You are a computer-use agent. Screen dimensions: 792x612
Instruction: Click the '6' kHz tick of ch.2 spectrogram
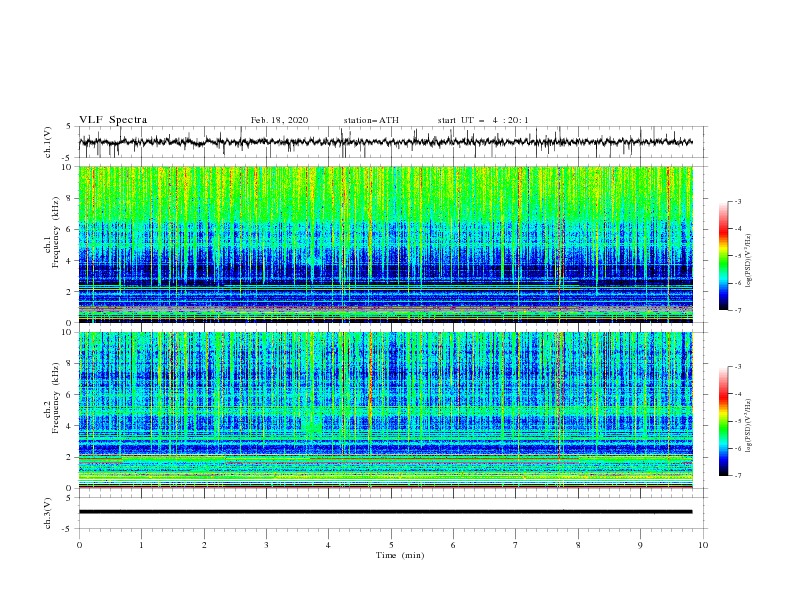click(x=71, y=395)
